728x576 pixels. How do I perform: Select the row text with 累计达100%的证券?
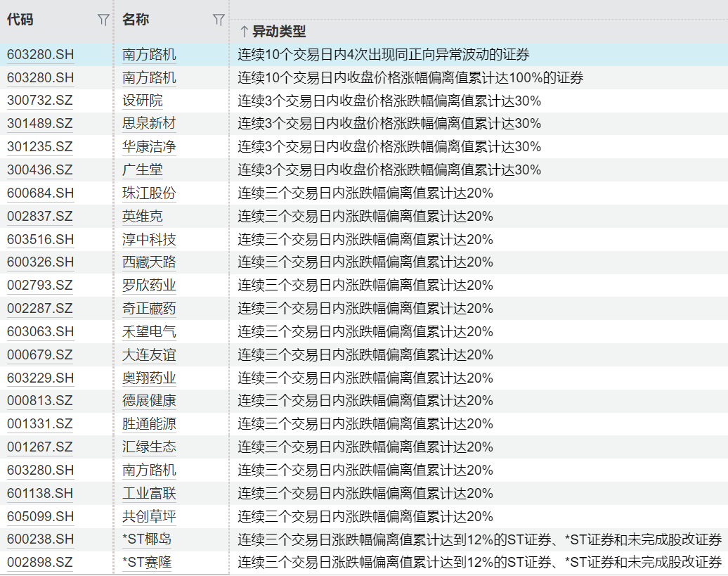click(410, 77)
